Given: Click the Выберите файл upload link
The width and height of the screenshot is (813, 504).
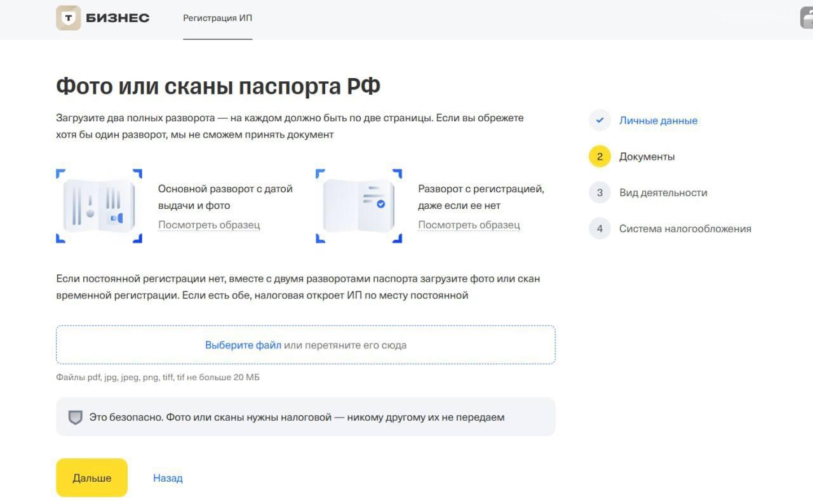Looking at the screenshot, I should [243, 345].
